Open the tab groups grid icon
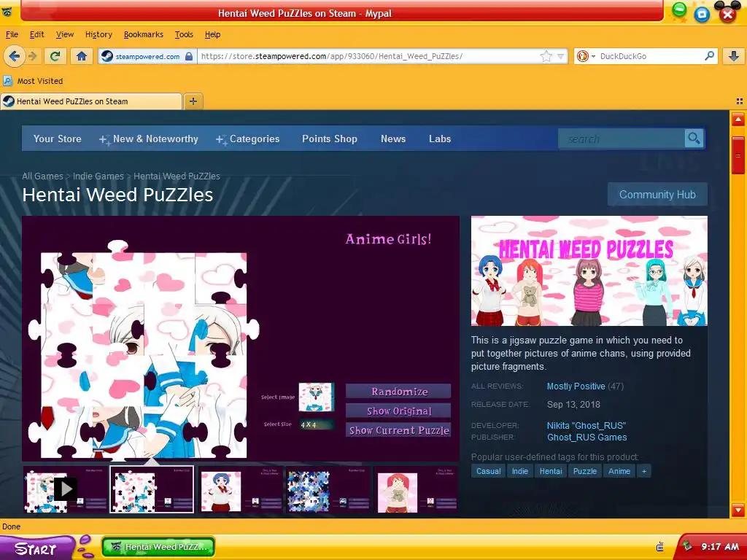The width and height of the screenshot is (747, 560). point(740,101)
